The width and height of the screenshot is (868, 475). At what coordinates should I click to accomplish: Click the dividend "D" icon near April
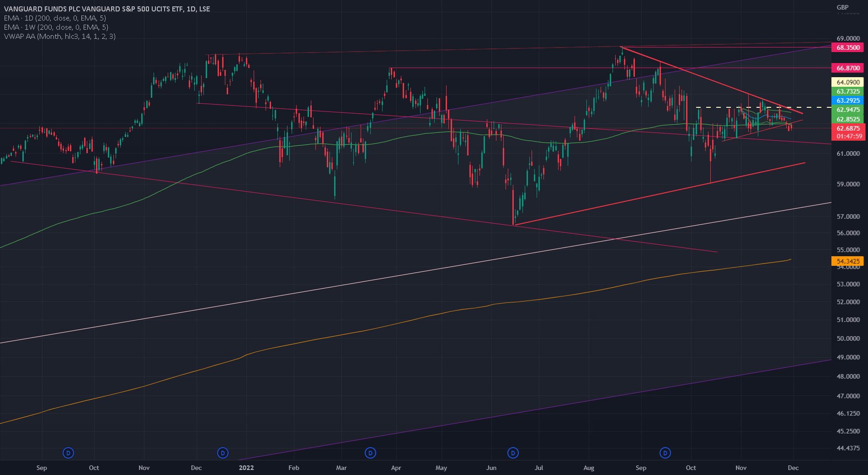370,453
